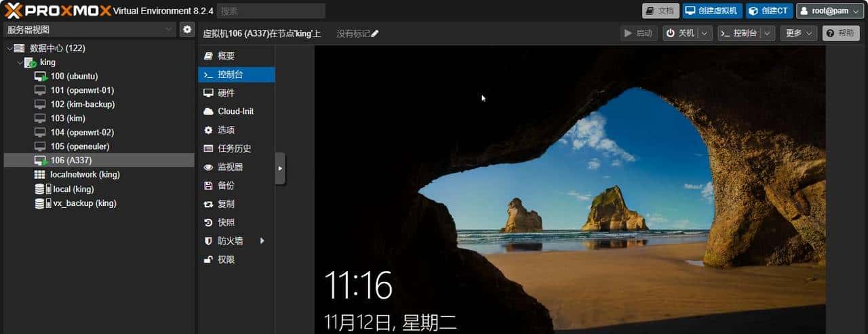The image size is (868, 334).
Task: Click the 搜索 search field
Action: point(271,11)
